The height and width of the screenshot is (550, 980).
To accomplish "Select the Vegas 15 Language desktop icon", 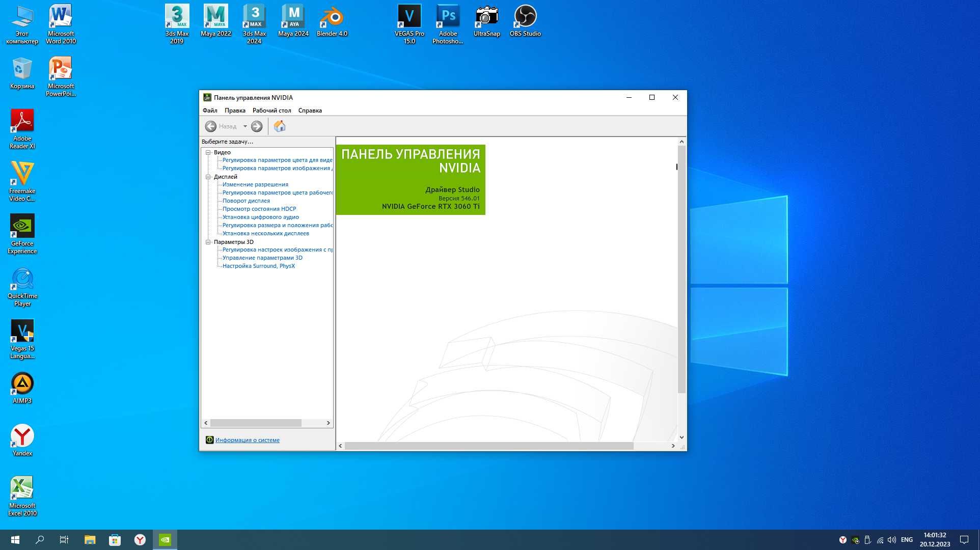I will tap(22, 339).
